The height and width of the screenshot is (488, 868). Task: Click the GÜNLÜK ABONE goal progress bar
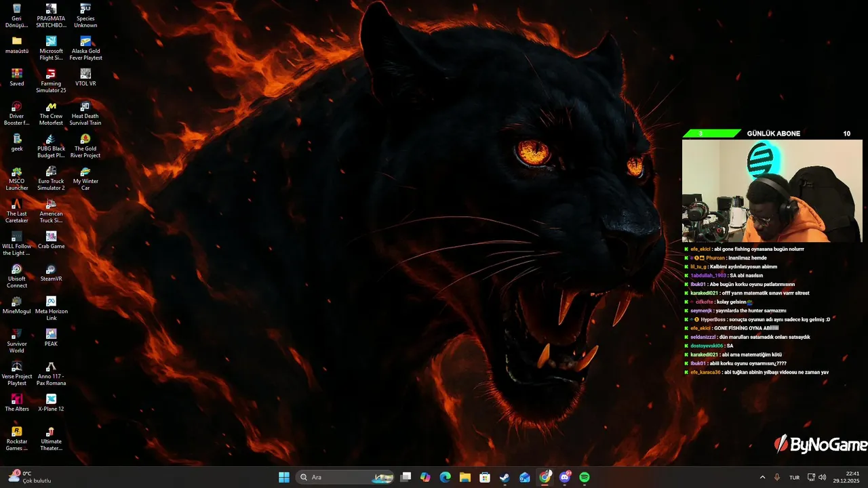tap(772, 134)
